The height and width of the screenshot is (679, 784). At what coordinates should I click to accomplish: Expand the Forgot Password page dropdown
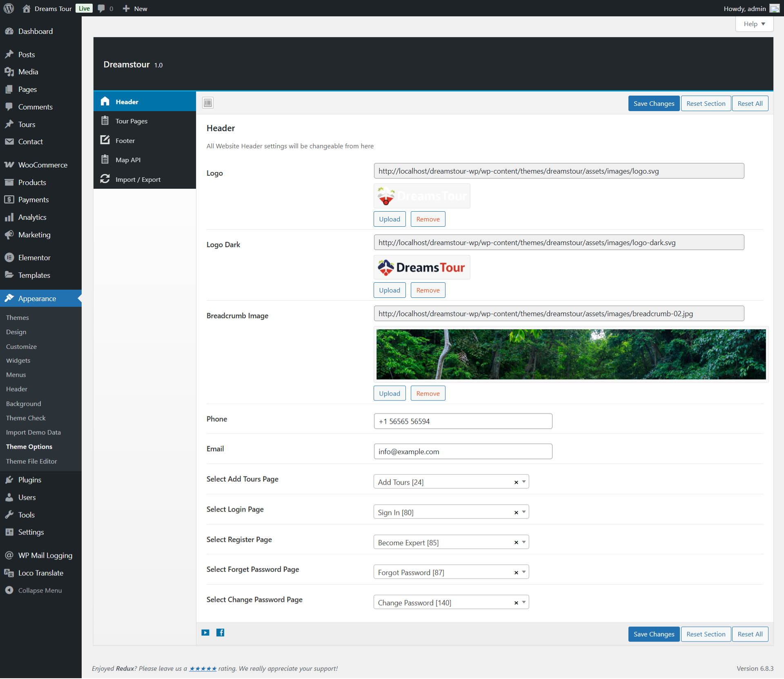point(524,572)
